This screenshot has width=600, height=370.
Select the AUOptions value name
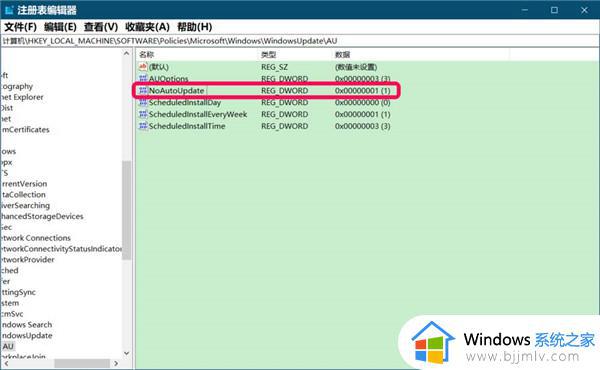click(168, 79)
